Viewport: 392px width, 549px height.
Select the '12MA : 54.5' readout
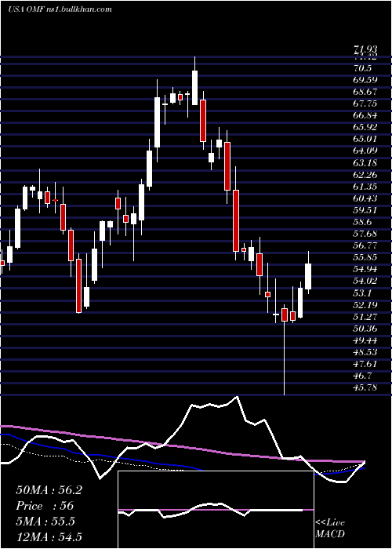click(49, 537)
